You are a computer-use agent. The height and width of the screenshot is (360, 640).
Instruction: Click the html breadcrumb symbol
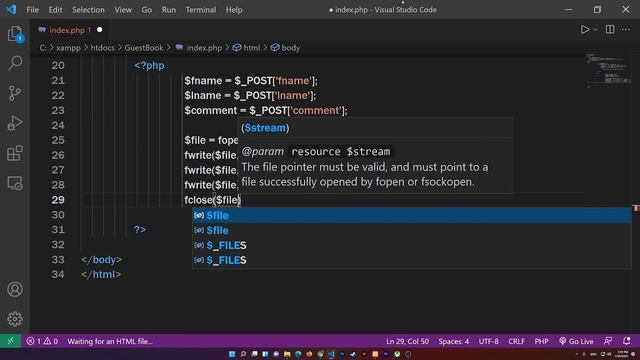[247, 48]
